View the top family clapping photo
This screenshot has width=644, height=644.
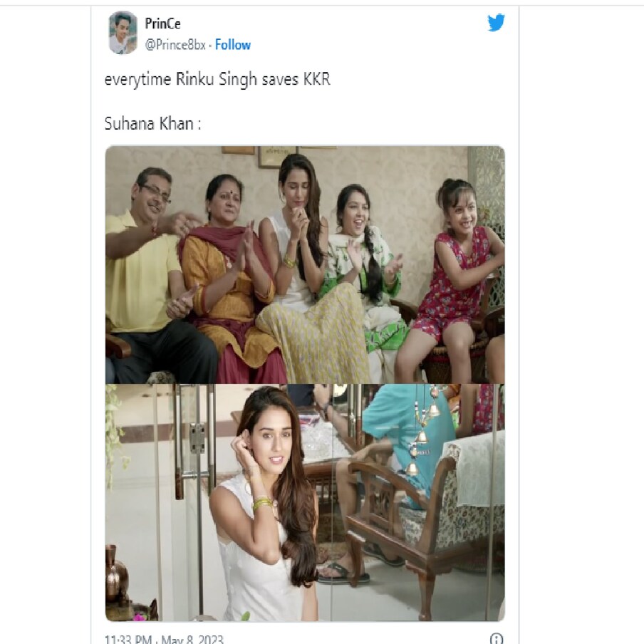pyautogui.click(x=305, y=265)
